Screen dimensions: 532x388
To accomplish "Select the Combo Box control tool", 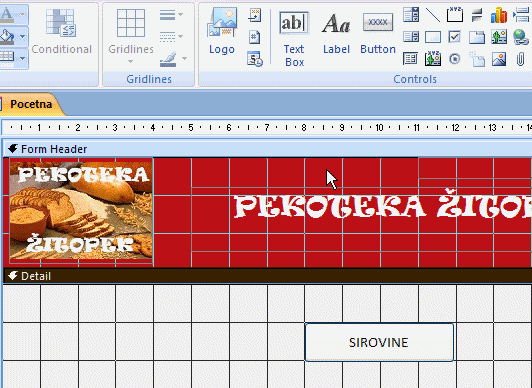I will [411, 15].
